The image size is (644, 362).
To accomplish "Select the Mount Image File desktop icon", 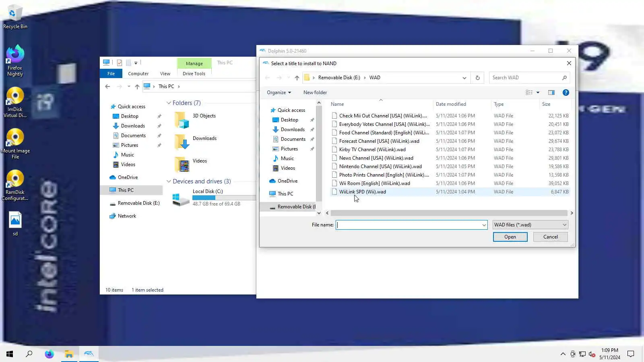I will coord(15,144).
